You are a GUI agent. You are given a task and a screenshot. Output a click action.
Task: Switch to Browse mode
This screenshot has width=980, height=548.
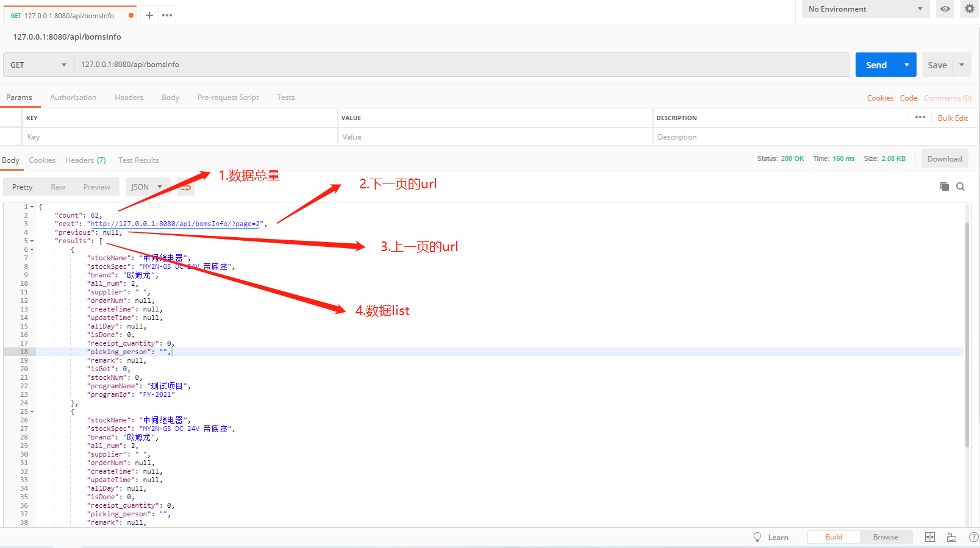(x=885, y=537)
